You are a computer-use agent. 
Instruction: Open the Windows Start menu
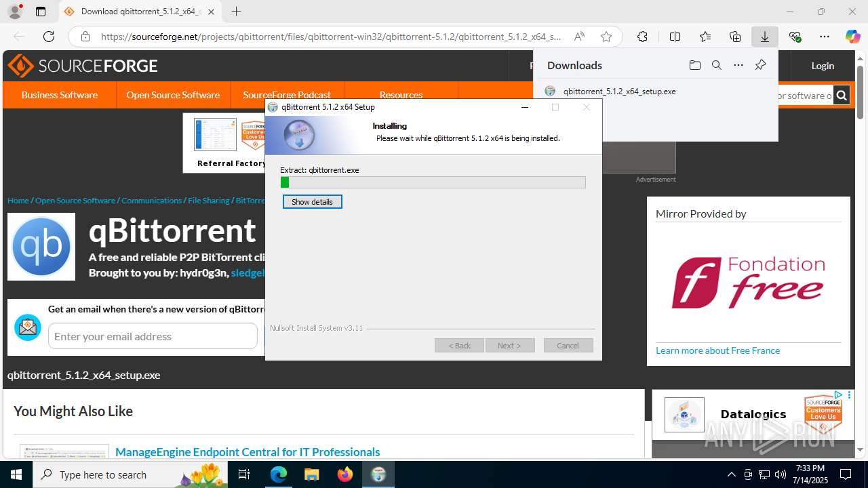tap(16, 474)
